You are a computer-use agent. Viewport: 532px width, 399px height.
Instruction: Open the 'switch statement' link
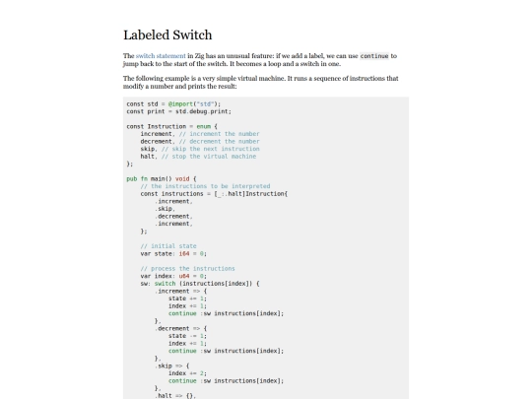click(161, 56)
